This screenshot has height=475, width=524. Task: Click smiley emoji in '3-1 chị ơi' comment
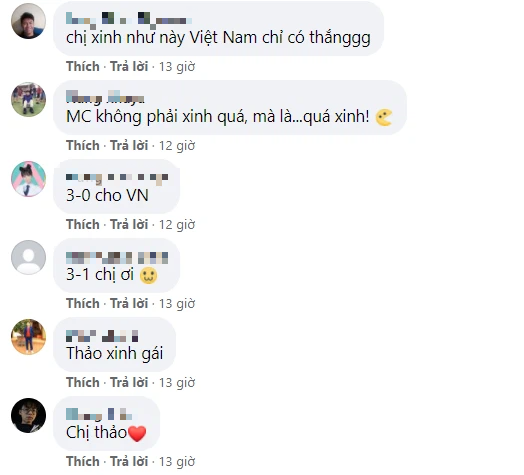click(x=148, y=275)
